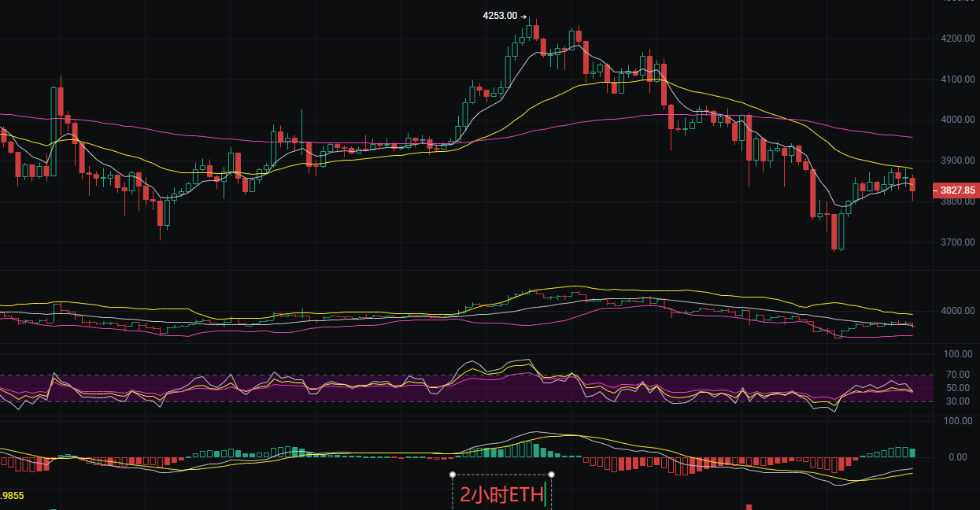The width and height of the screenshot is (980, 510).
Task: Click the rightmost green MACD histogram bar
Action: [x=912, y=453]
